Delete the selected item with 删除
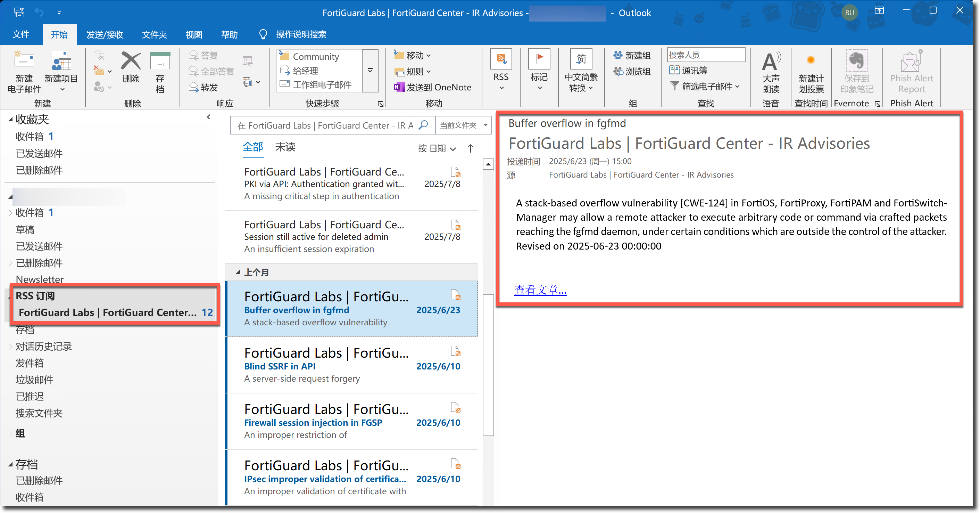The height and width of the screenshot is (513, 980). 131,68
